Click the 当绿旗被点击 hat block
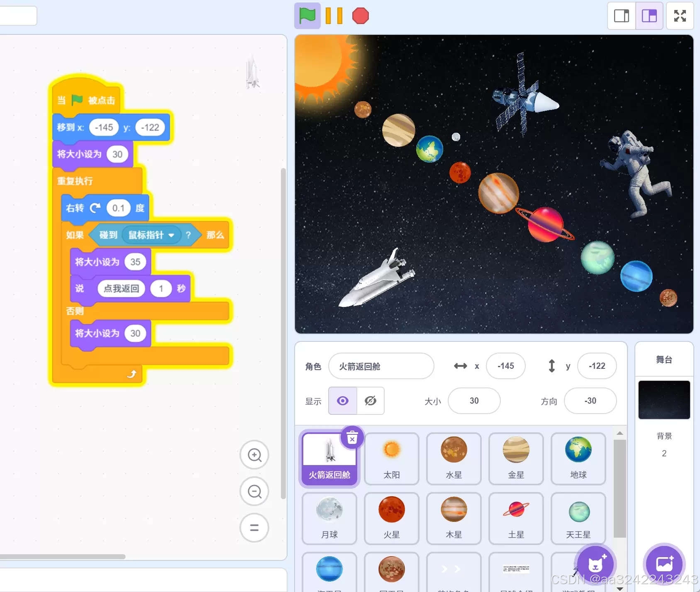Screen dimensions: 700x592 point(86,98)
